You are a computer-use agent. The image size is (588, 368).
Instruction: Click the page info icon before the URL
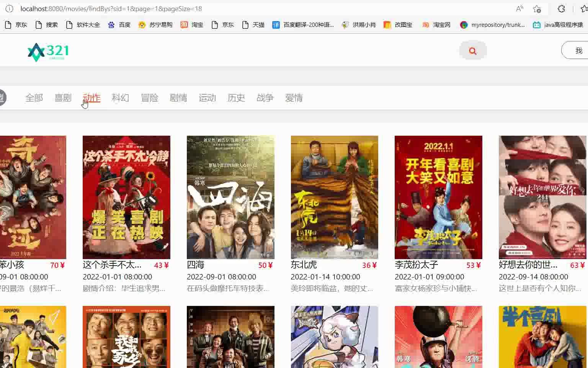(x=9, y=8)
